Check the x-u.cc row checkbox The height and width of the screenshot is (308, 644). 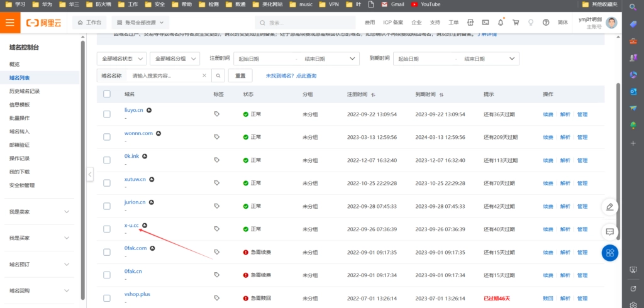[x=107, y=229]
